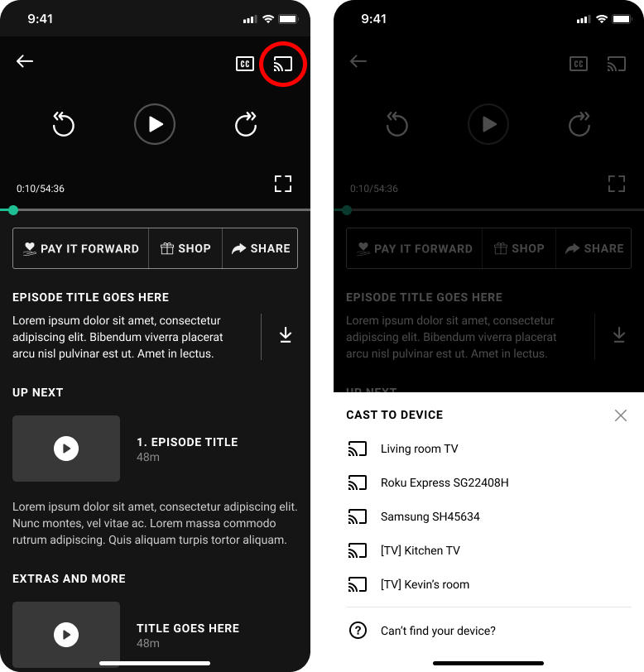Screen dimensions: 644x672
Task: Enter fullscreen mode via corner-brackets icon
Action: (283, 184)
